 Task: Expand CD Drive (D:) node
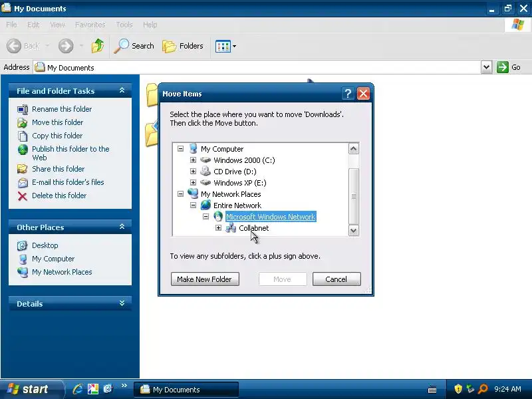(193, 171)
